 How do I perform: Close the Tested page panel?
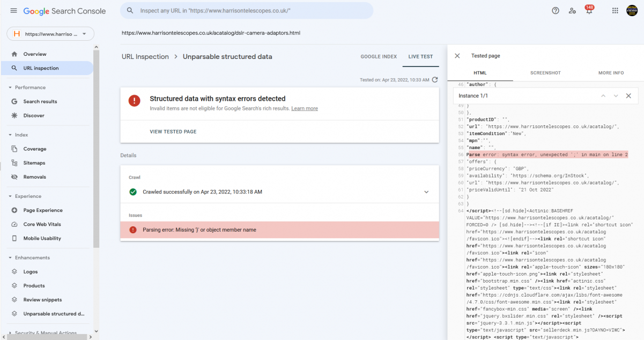(457, 56)
